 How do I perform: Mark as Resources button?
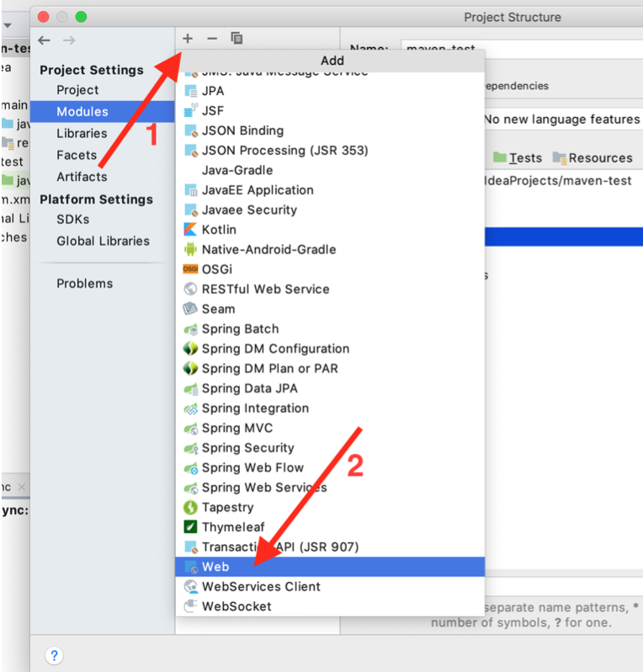tap(593, 157)
